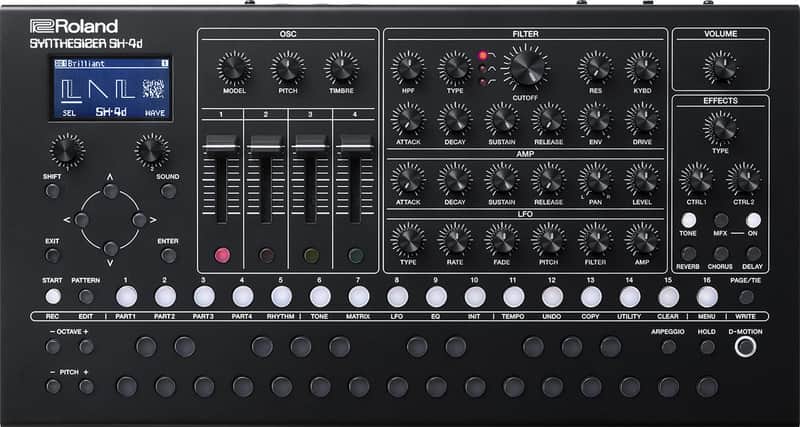Click the oscillator 1 level fader
Image resolution: width=800 pixels, height=427 pixels.
pos(221,144)
